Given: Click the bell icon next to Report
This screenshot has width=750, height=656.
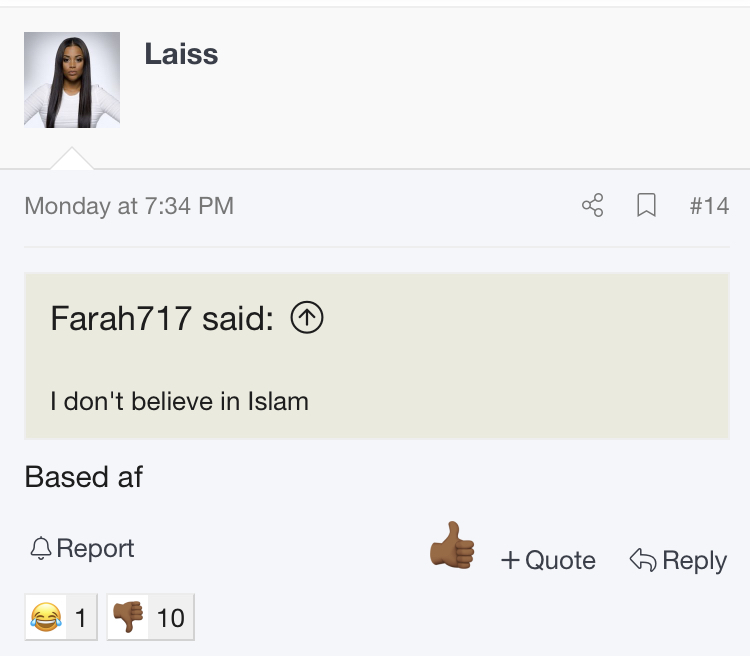Looking at the screenshot, I should tap(41, 548).
